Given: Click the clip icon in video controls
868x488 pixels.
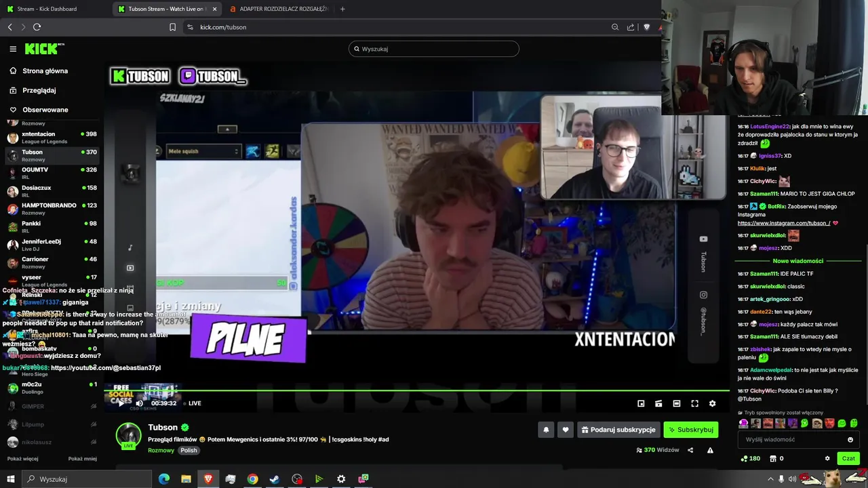Looking at the screenshot, I should pyautogui.click(x=658, y=403).
